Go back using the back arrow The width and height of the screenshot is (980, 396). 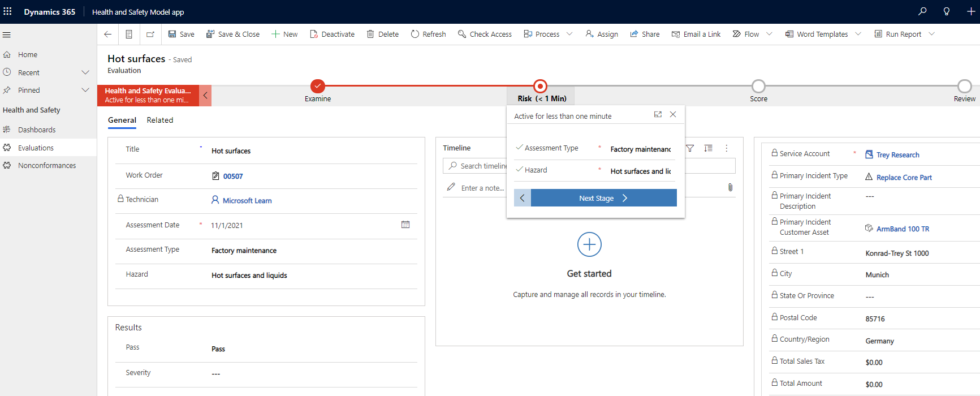point(108,34)
